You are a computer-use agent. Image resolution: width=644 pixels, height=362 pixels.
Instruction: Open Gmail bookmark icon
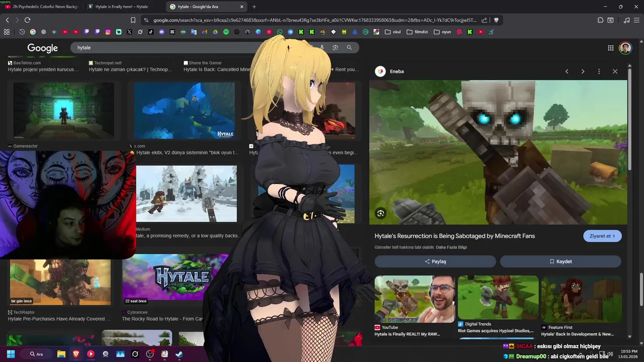point(204,32)
